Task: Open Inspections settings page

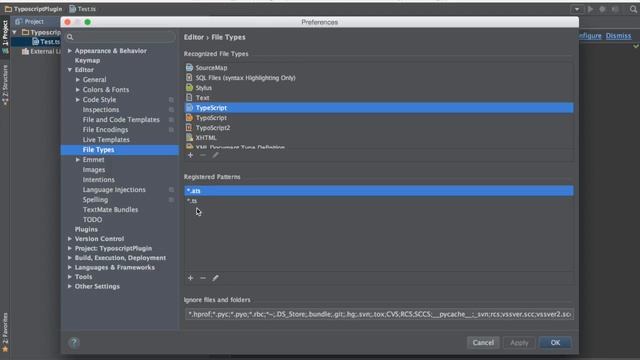Action: [101, 110]
